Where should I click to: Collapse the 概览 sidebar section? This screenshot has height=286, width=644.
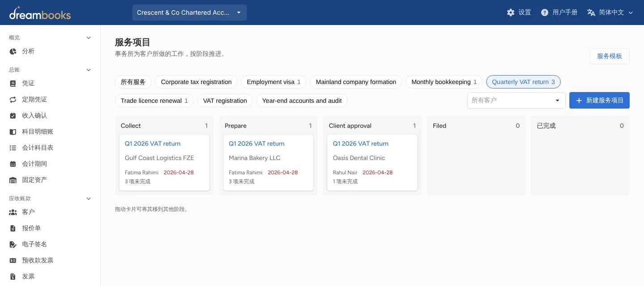click(x=89, y=38)
